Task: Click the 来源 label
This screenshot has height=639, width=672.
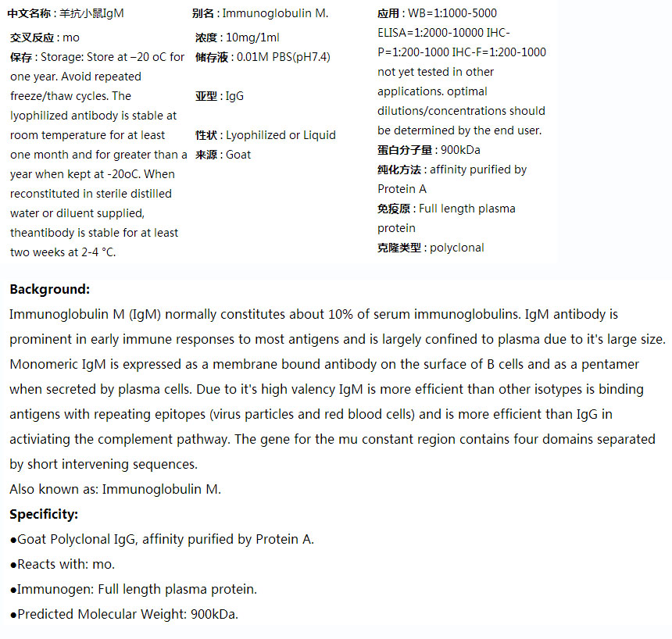Action: pyautogui.click(x=206, y=155)
